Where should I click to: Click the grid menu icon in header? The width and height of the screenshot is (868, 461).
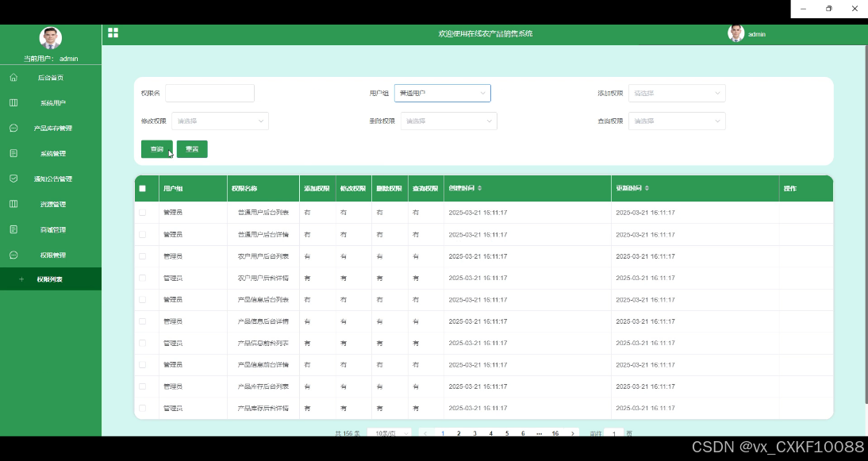tap(113, 33)
